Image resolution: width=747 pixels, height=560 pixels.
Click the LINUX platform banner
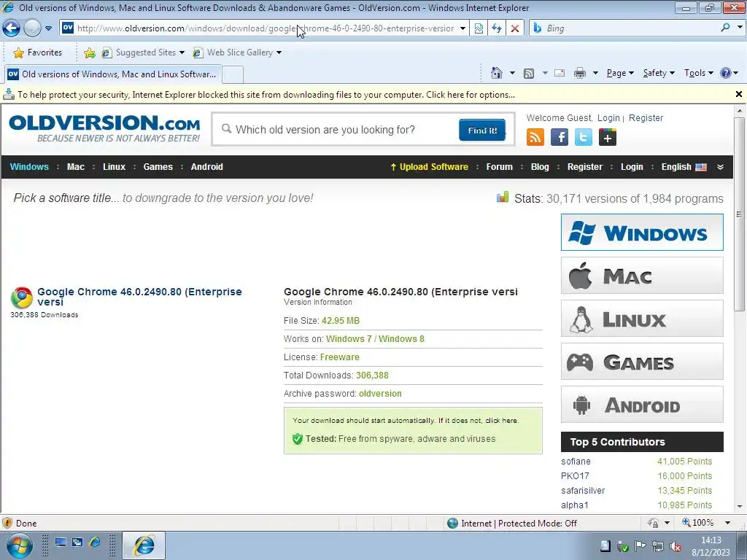tap(642, 319)
